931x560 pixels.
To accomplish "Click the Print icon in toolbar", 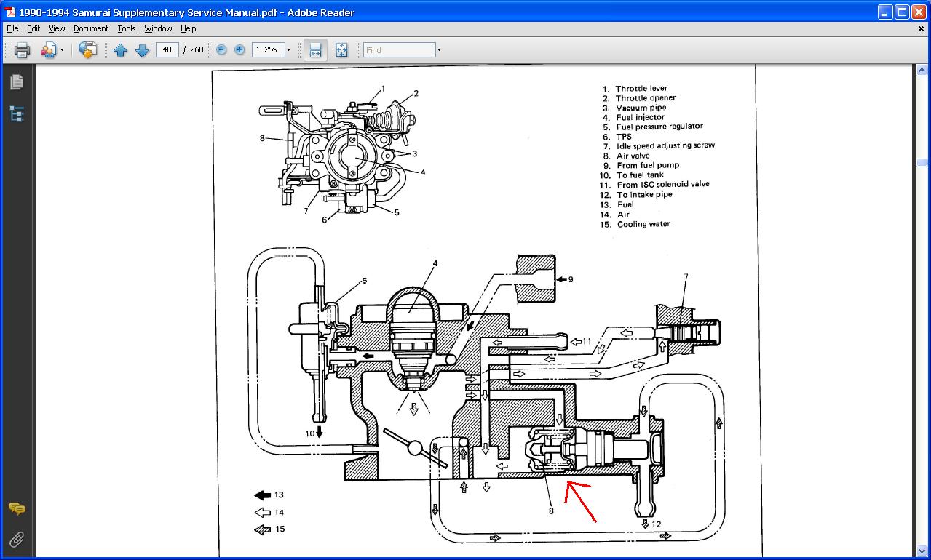I will click(22, 50).
